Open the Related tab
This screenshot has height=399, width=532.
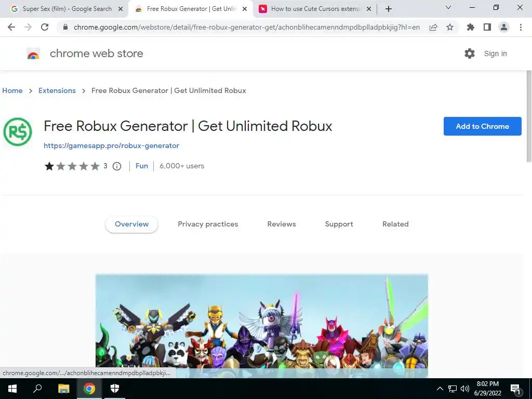pos(395,224)
